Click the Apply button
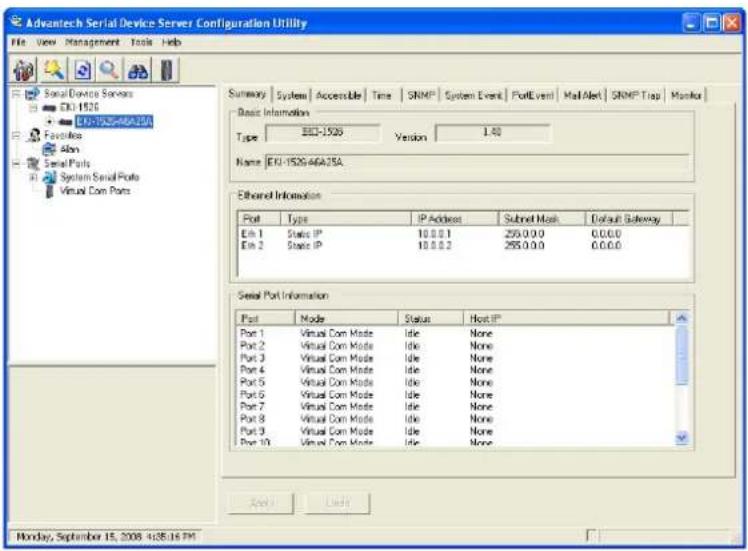The image size is (748, 551). pos(261,503)
